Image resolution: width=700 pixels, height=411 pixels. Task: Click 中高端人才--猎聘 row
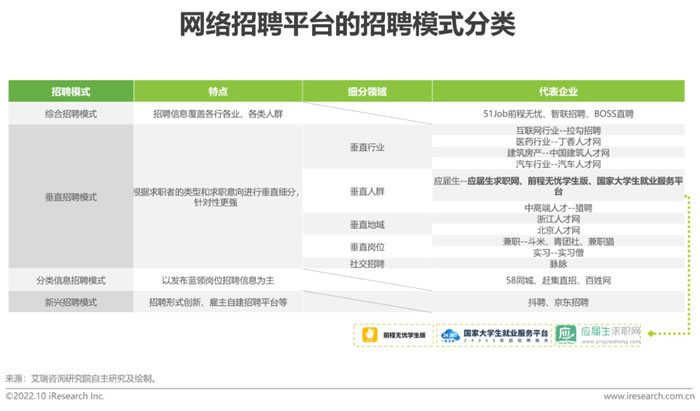click(558, 208)
